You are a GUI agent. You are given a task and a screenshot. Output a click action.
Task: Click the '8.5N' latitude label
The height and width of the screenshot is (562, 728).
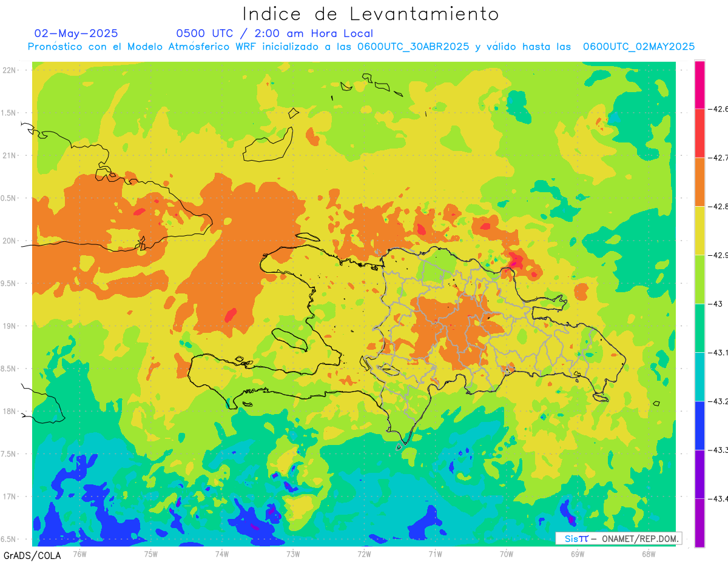8,369
